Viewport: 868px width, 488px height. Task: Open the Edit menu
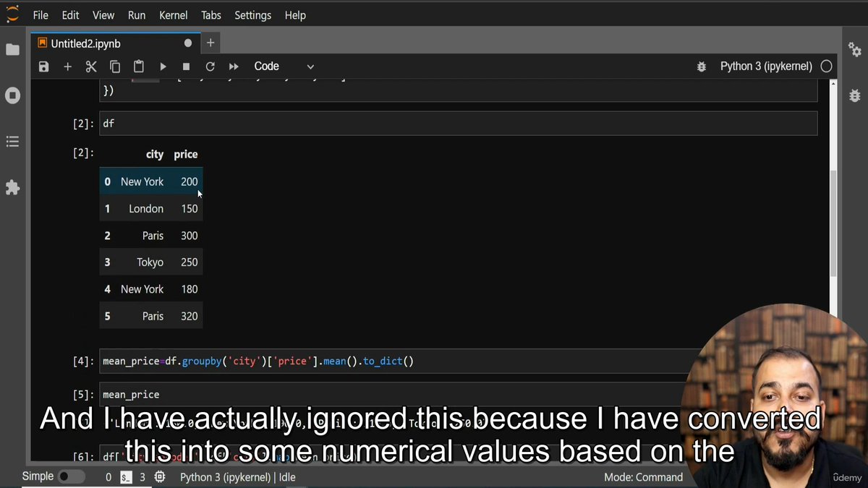pos(70,15)
